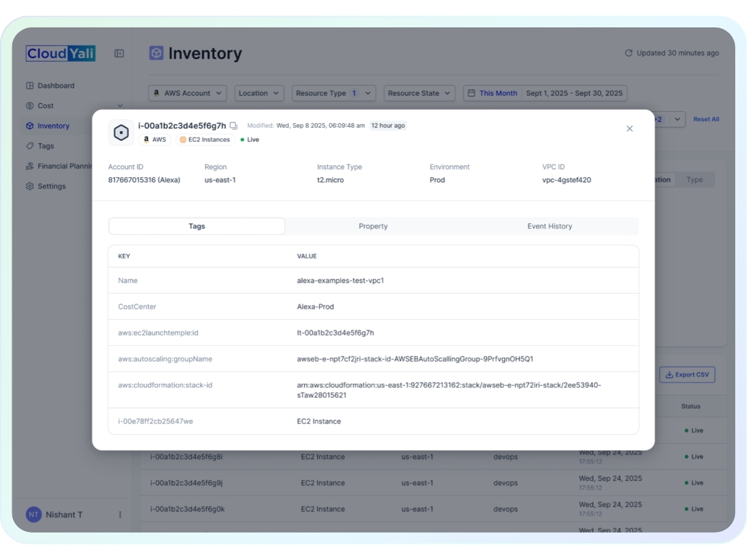
Task: Click the hexagon instance icon
Action: 121,133
